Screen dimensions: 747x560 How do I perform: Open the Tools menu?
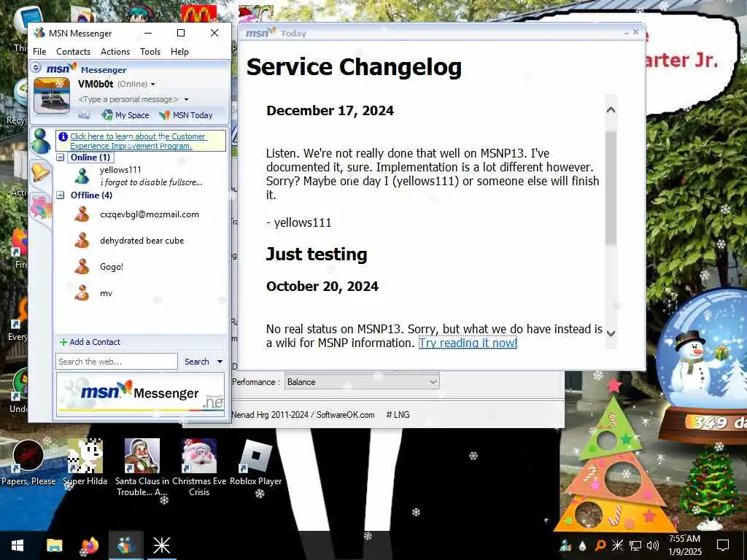tap(150, 52)
